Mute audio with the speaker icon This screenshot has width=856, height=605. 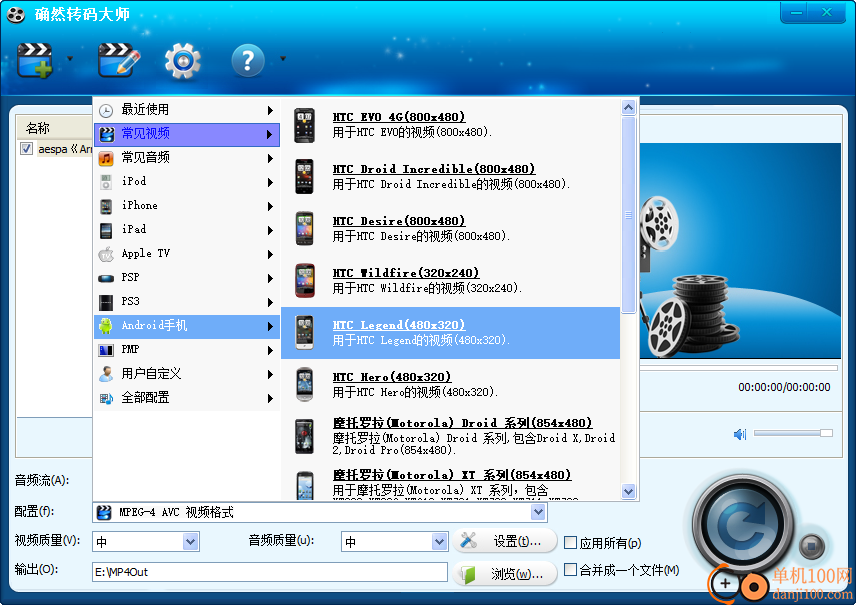click(x=740, y=434)
